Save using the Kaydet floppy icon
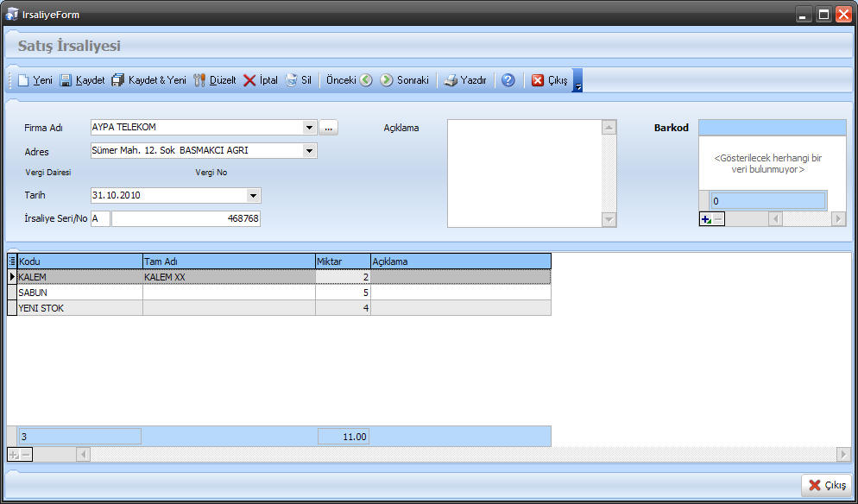 click(66, 80)
